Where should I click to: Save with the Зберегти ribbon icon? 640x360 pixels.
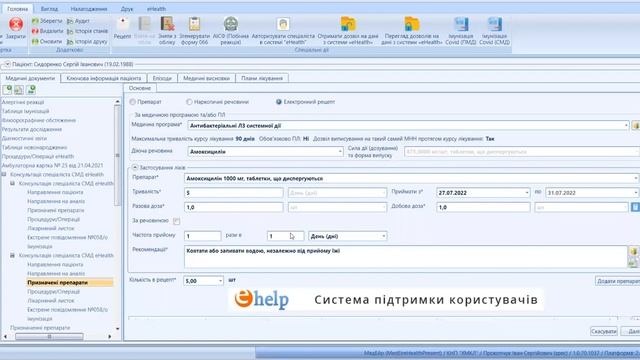click(x=36, y=21)
